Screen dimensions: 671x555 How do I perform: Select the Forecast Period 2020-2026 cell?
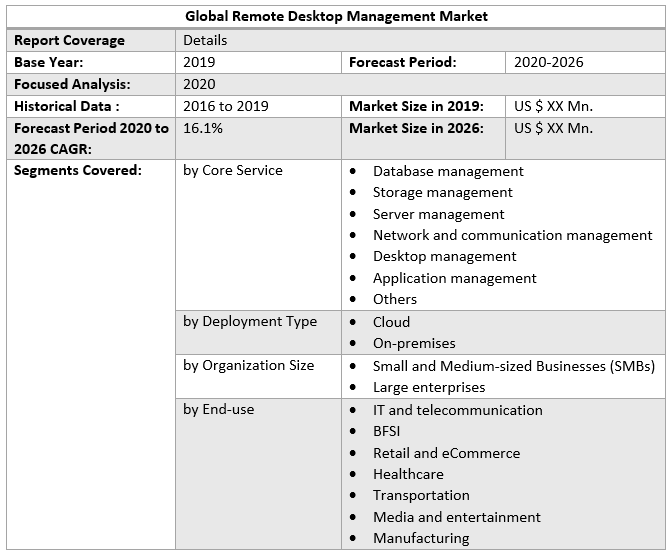point(548,62)
